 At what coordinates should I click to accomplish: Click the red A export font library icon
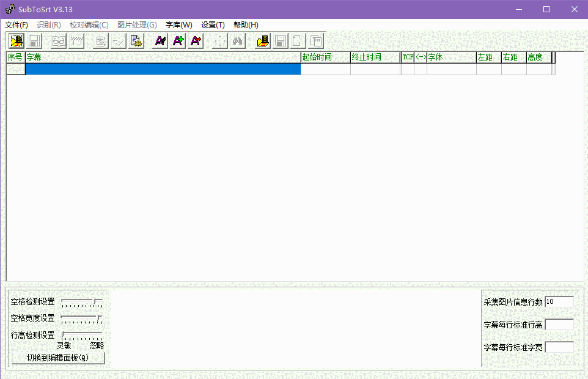pyautogui.click(x=195, y=40)
